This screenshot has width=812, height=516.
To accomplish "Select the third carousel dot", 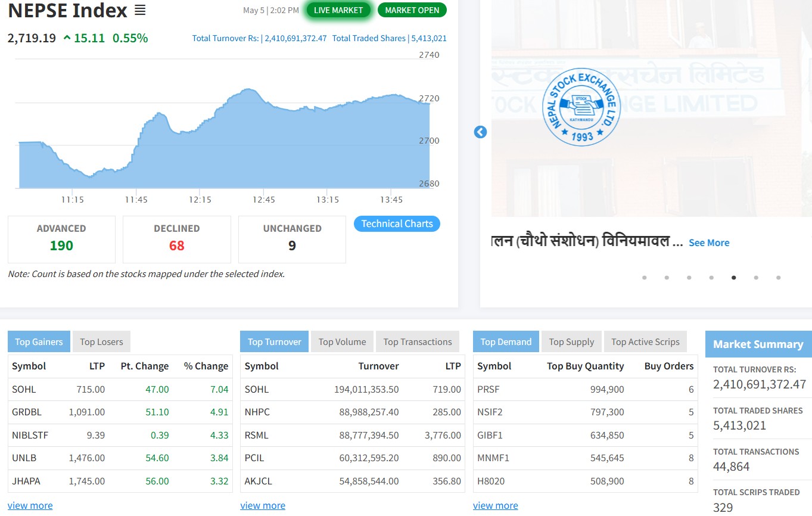I will pos(689,278).
